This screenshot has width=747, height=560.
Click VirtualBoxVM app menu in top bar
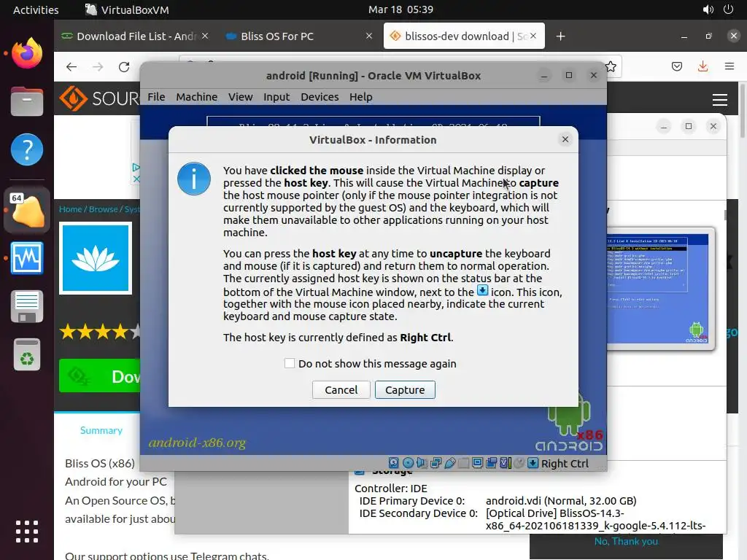[x=127, y=9]
